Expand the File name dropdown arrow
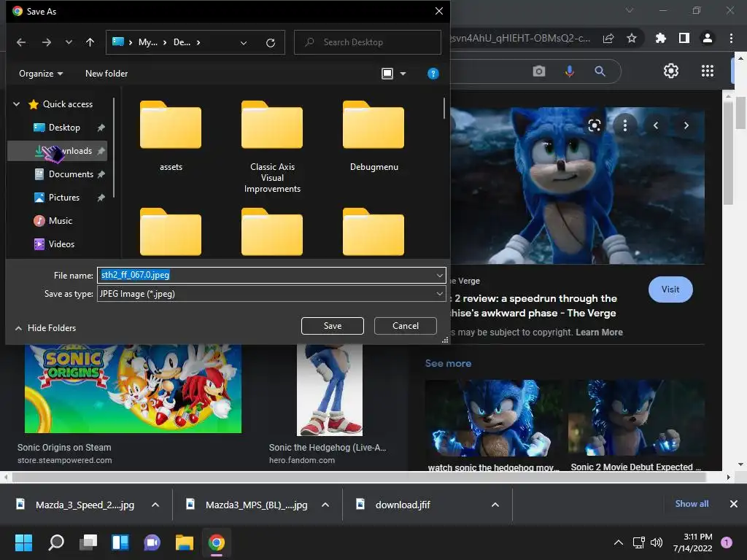Image resolution: width=747 pixels, height=560 pixels. tap(439, 275)
